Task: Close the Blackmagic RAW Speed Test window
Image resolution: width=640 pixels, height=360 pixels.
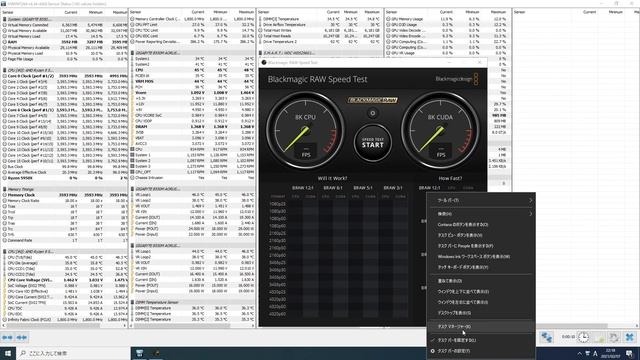Action: pos(479,62)
